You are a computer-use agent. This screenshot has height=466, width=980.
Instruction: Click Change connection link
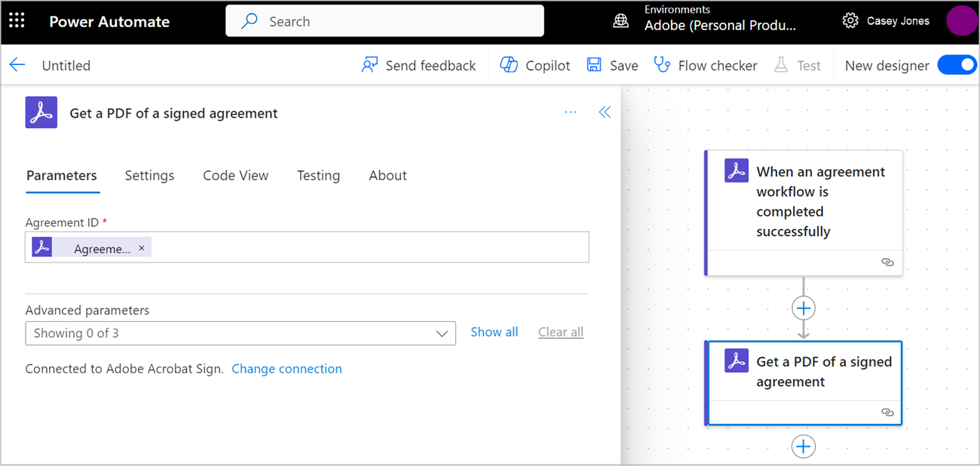tap(286, 369)
